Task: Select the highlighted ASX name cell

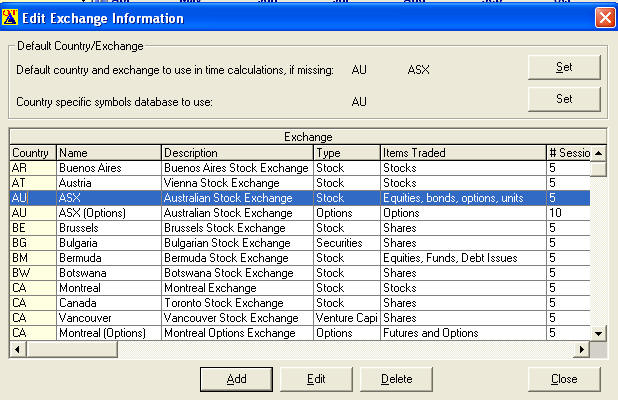Action: (x=109, y=198)
